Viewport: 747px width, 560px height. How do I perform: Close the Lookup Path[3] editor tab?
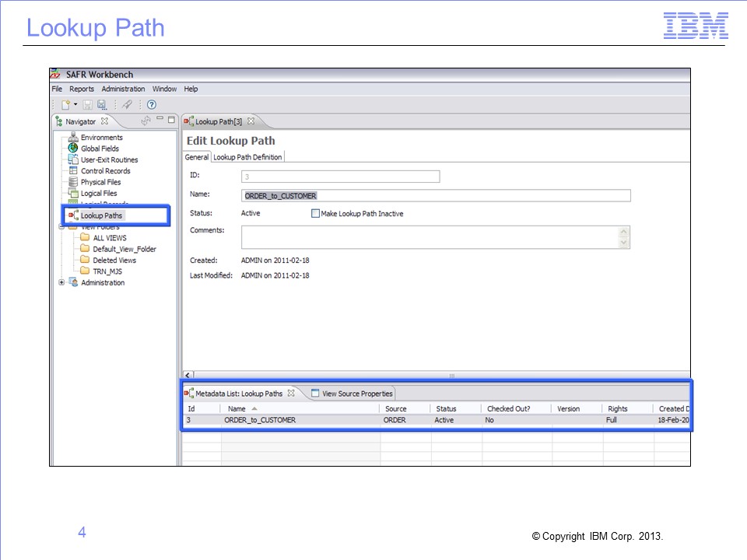coord(251,121)
